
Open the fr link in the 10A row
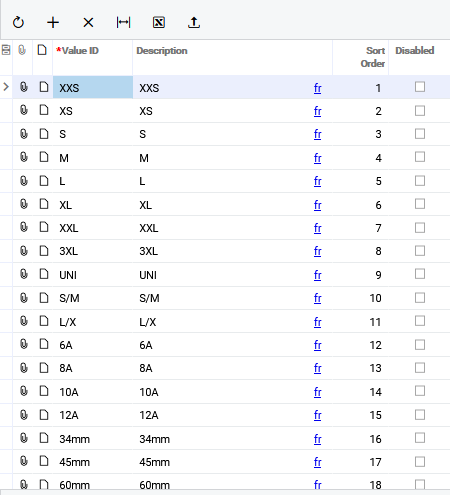point(318,392)
